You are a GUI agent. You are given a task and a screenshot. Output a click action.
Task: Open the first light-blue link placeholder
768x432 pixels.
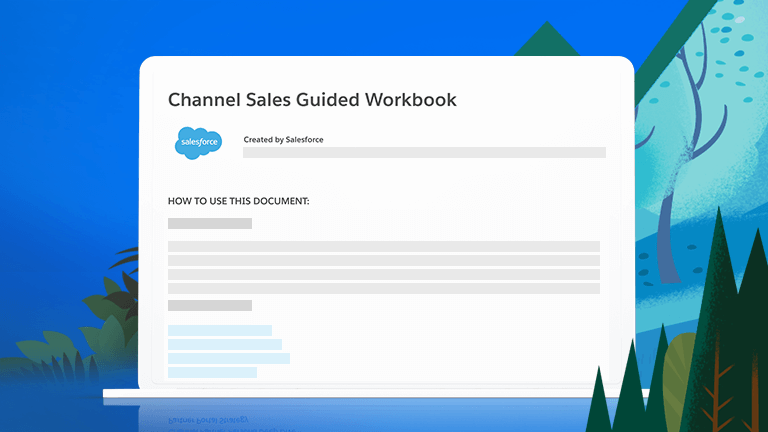click(x=220, y=330)
